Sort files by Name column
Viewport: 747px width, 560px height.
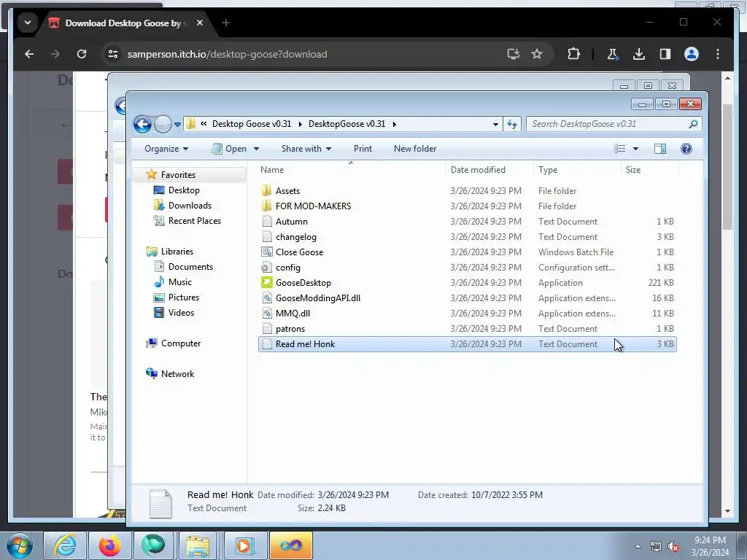tap(272, 169)
